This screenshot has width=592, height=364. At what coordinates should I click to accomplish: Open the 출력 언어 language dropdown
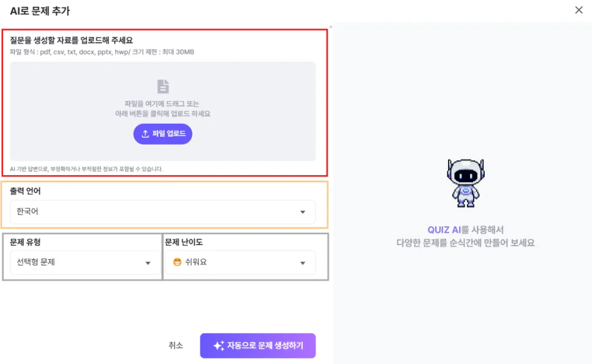(x=162, y=211)
